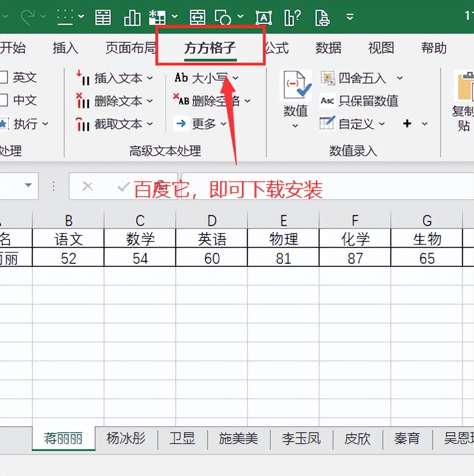Image resolution: width=474 pixels, height=476 pixels.
Task: Select column E header
Action: click(283, 221)
